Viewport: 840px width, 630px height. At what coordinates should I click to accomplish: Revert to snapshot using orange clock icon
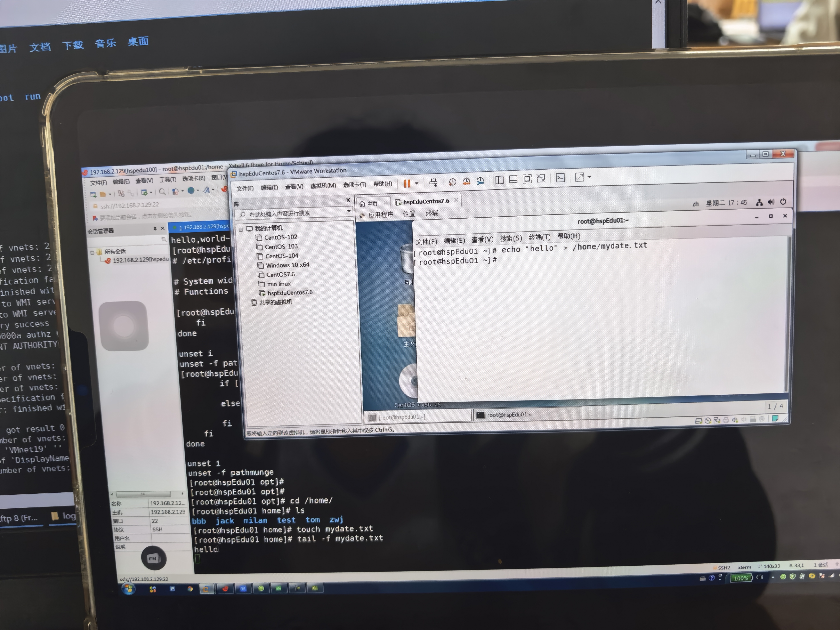pos(466,181)
